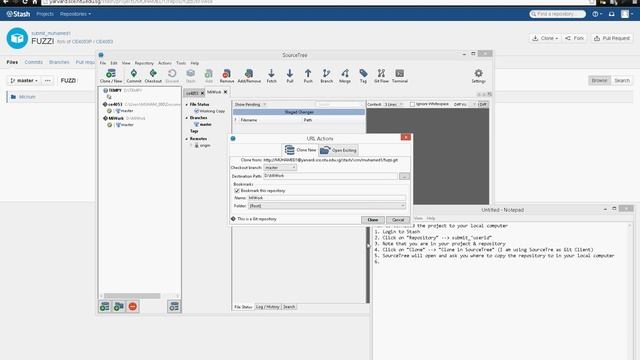Click the Git Flow toolbar icon
This screenshot has height=360, width=640.
coord(381,76)
